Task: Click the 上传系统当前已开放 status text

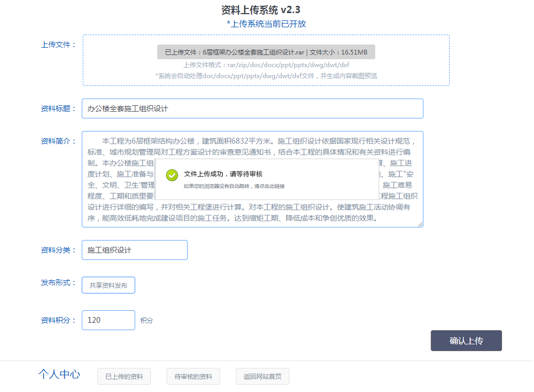Action: pos(266,24)
